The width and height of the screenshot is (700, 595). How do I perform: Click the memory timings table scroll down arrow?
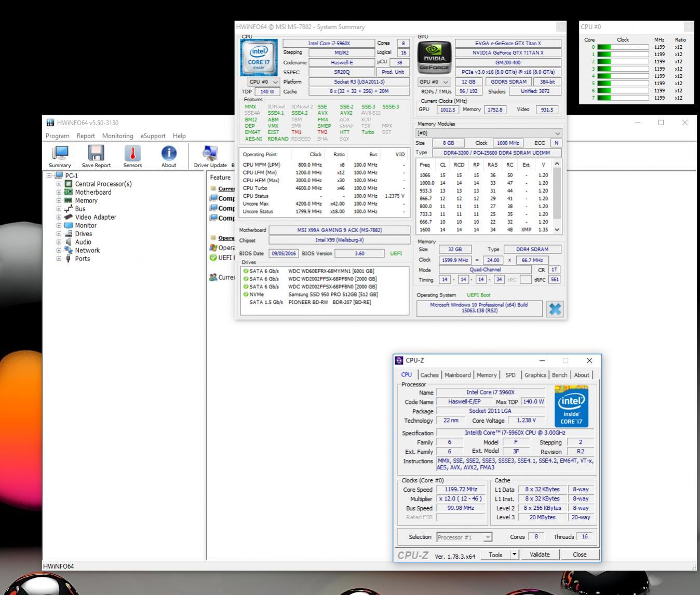(557, 229)
